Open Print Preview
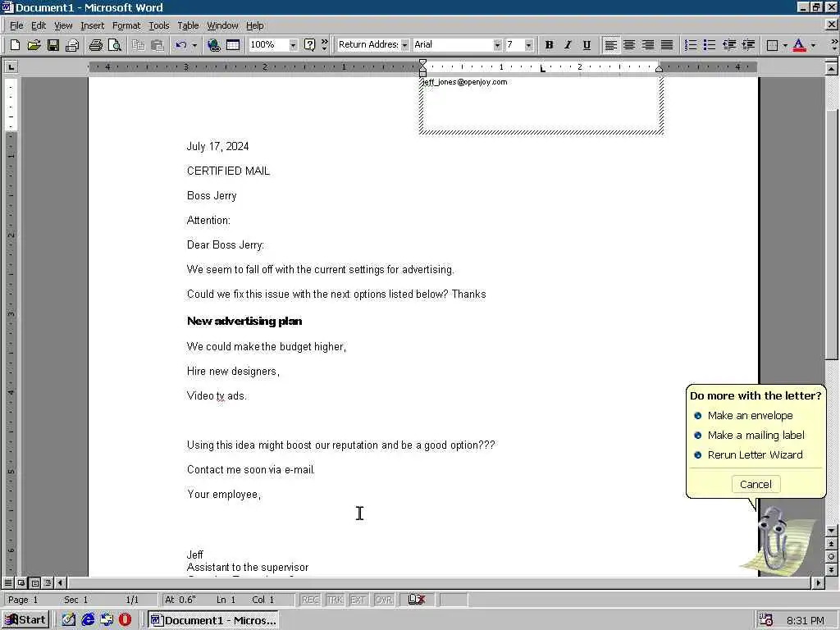This screenshot has height=630, width=840. [x=114, y=45]
